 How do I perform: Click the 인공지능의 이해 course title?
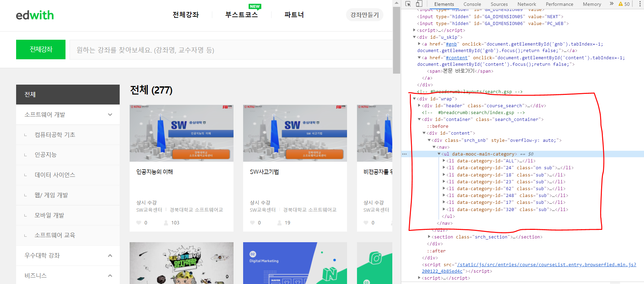click(155, 172)
